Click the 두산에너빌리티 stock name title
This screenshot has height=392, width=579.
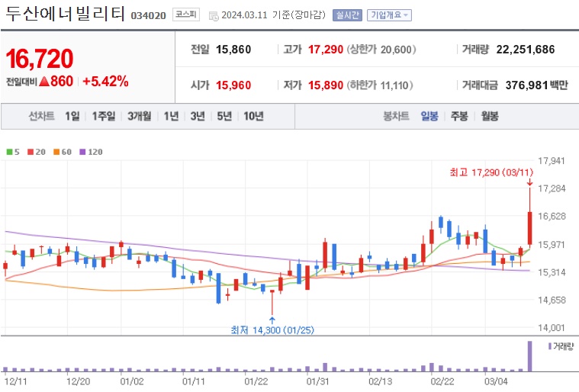[66, 14]
